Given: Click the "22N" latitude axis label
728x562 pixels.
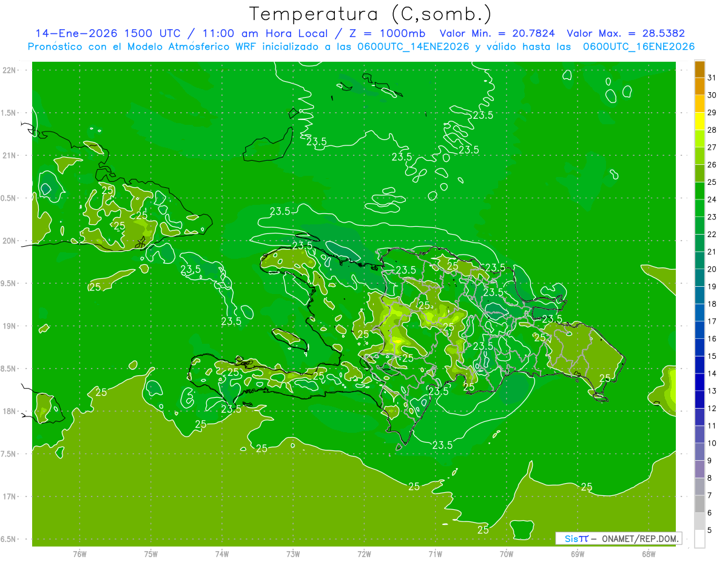Looking at the screenshot, I should (x=9, y=70).
